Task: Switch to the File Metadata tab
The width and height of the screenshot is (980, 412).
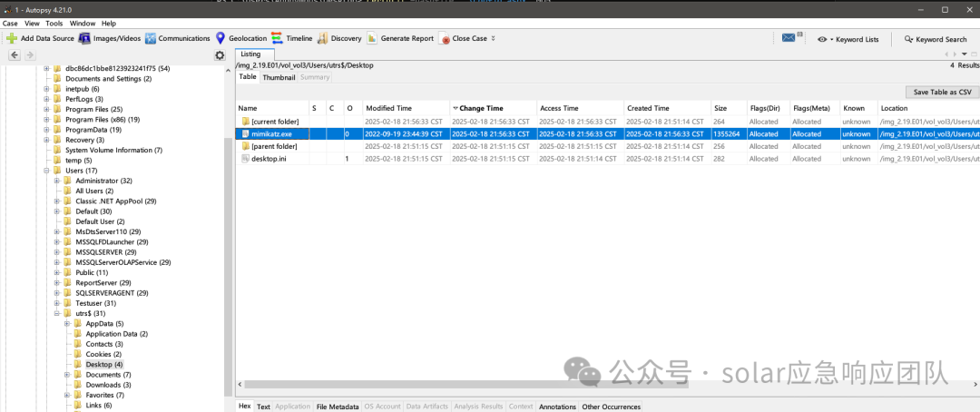Action: [338, 407]
